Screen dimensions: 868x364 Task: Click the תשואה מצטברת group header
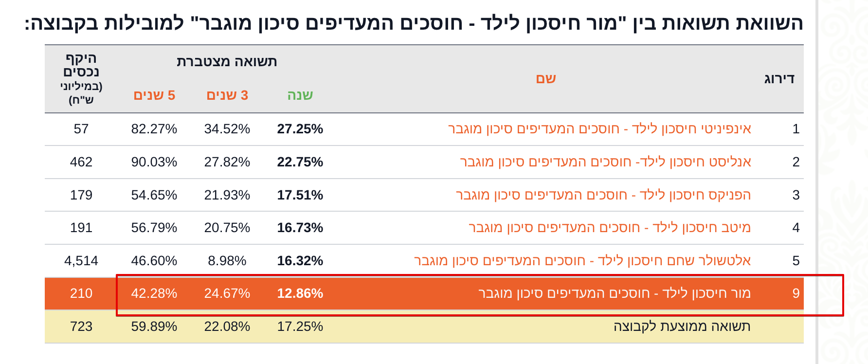(227, 61)
